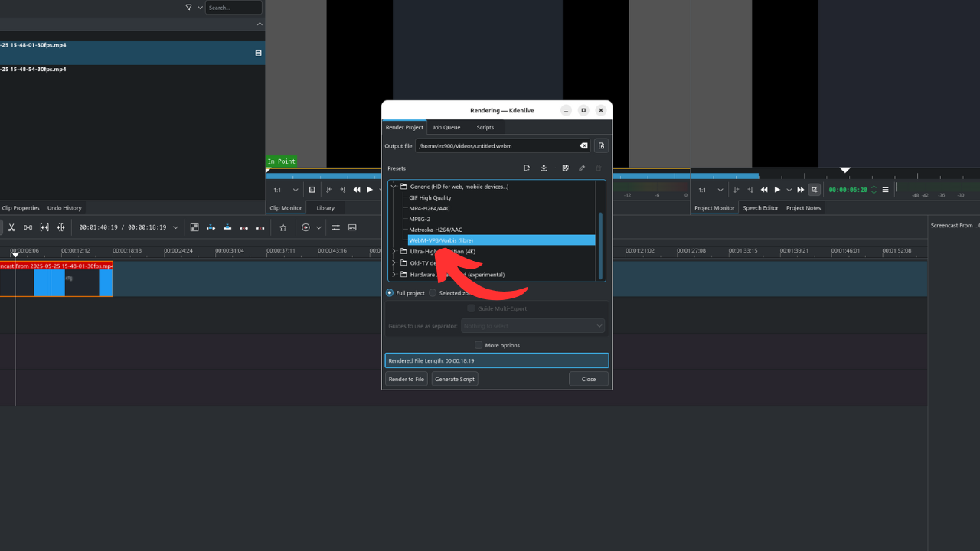The height and width of the screenshot is (551, 980).
Task: Switch to the Job Queue tab
Action: (446, 127)
